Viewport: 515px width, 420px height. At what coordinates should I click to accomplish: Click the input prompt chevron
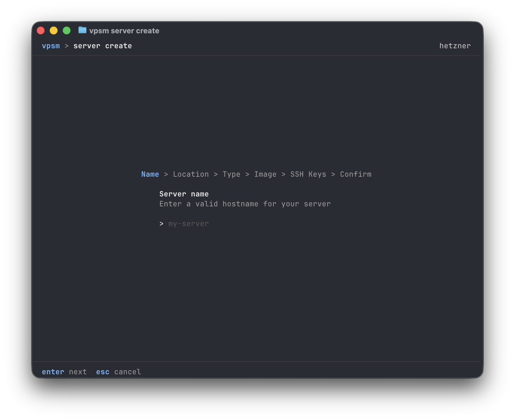(162, 223)
